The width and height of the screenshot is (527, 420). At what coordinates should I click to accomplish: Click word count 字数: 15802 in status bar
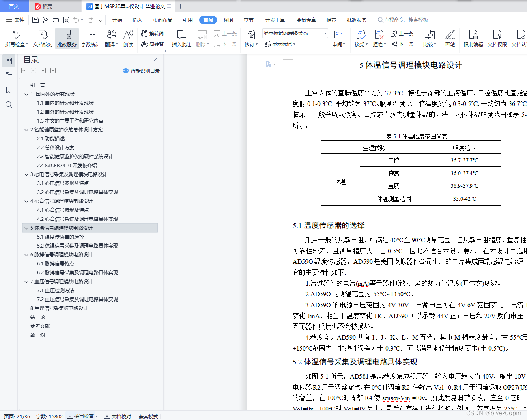49,416
